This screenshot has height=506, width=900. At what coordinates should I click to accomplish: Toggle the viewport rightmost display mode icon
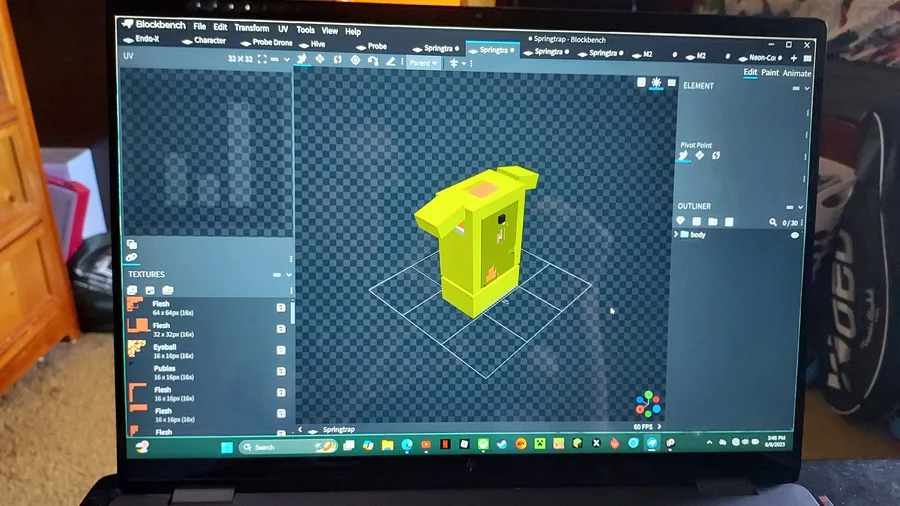pyautogui.click(x=671, y=83)
